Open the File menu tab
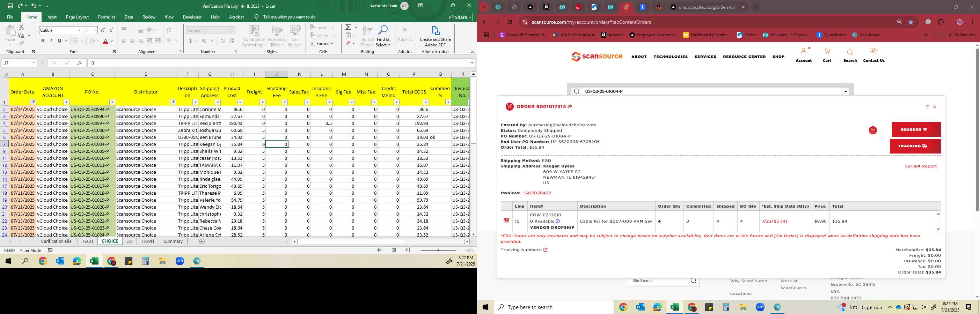 coord(10,17)
